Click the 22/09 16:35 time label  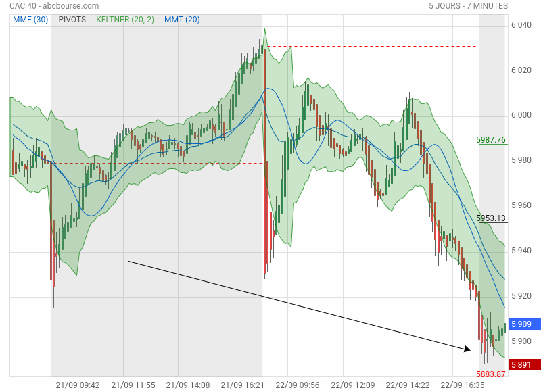coord(463,385)
